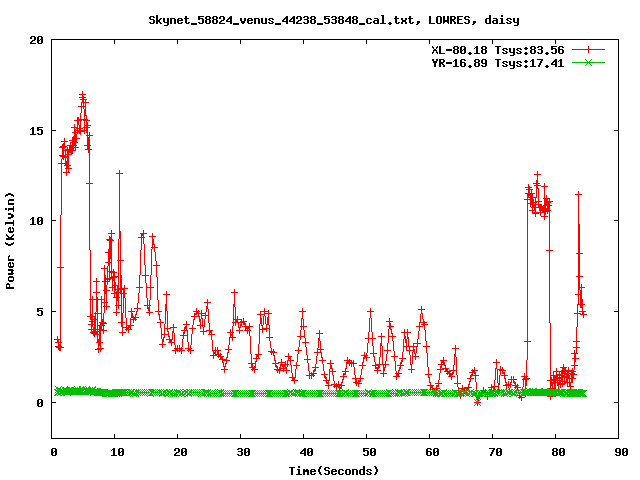Screen dimensions: 640x480
Task: Click the red legend line sample for XL
Action: pos(588,50)
